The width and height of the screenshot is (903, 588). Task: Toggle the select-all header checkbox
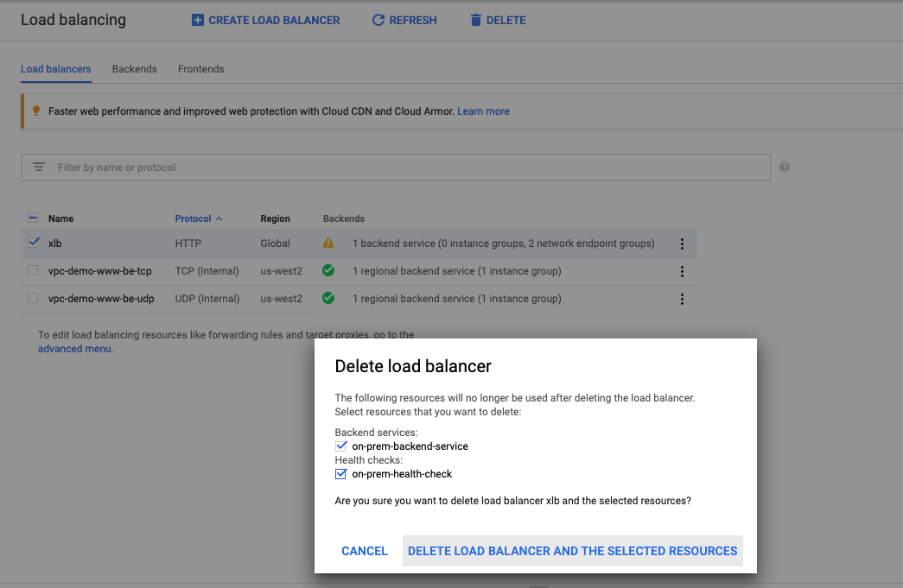(x=33, y=218)
